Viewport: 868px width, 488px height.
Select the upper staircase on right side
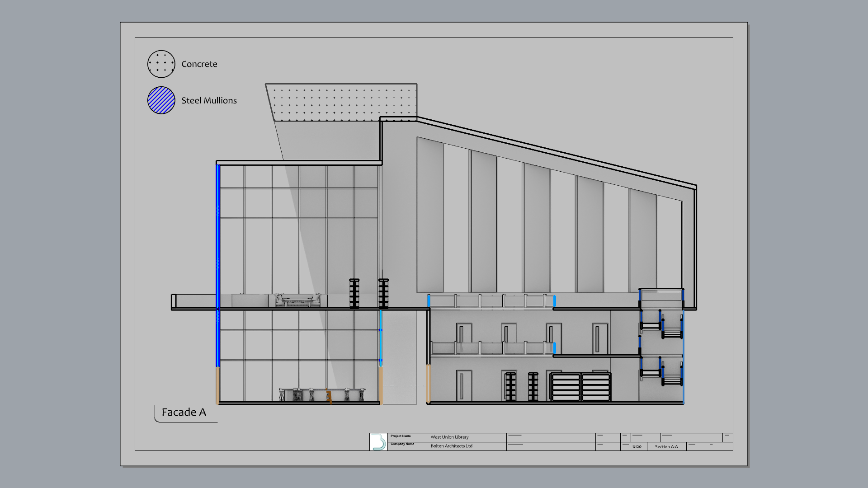pyautogui.click(x=661, y=324)
